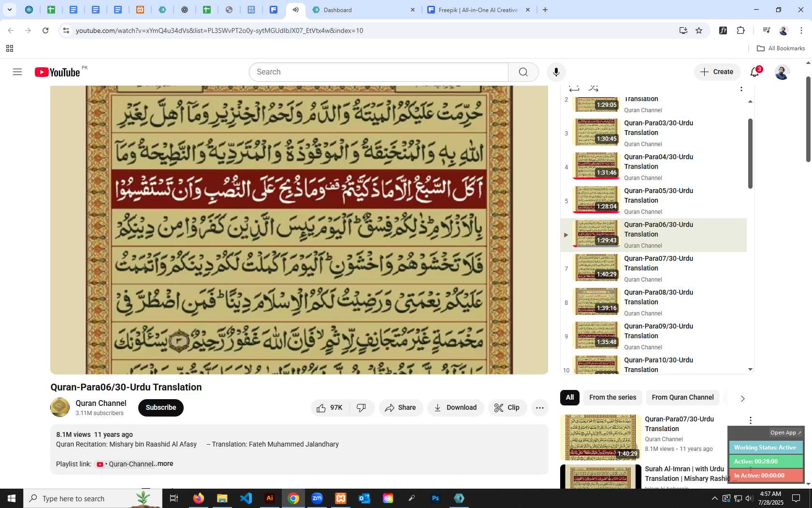Screen dimensions: 812x508
Task: Click playlist panel scrollbar thumb
Action: (750, 153)
